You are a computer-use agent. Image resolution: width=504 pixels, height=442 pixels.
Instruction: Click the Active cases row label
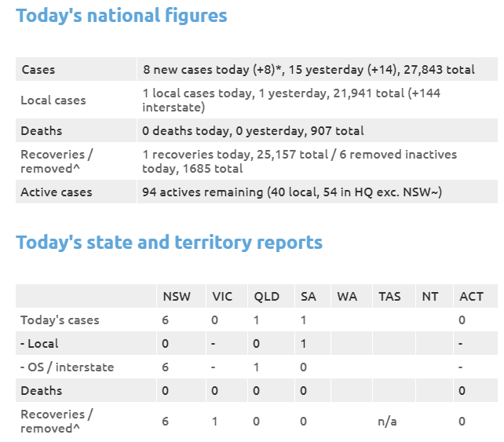click(56, 192)
